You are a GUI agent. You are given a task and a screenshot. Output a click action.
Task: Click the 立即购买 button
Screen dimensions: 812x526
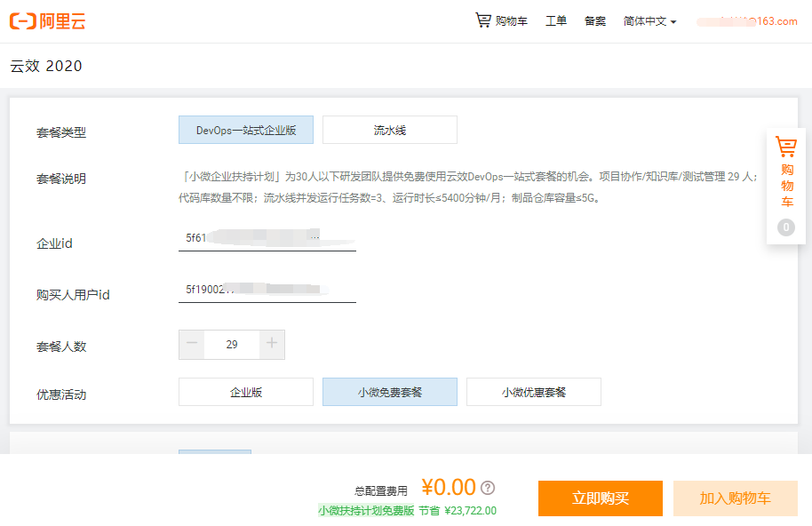point(600,498)
